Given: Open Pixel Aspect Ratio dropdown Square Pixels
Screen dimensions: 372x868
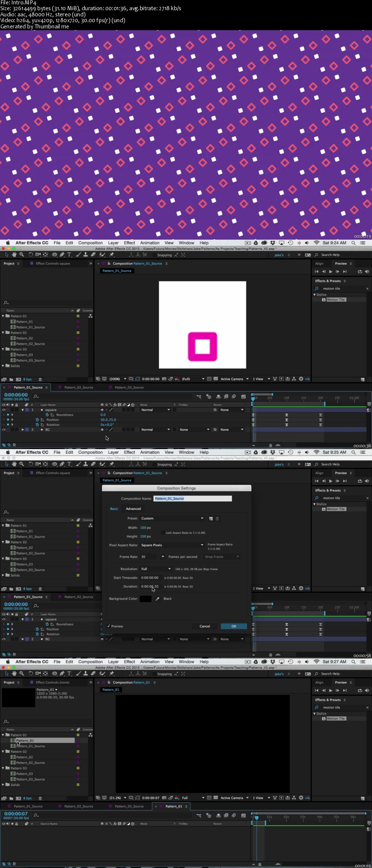Looking at the screenshot, I should point(172,545).
